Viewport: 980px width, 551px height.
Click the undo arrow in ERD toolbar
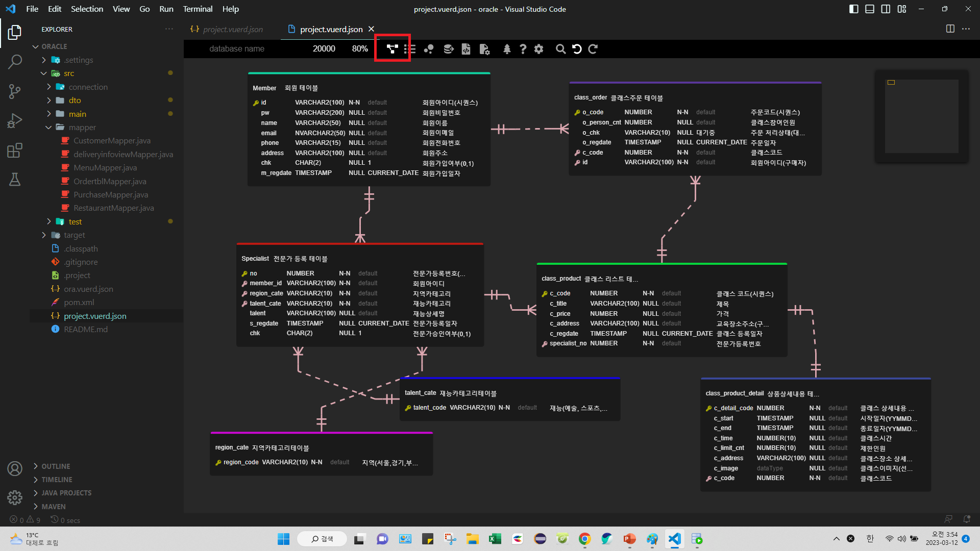577,49
